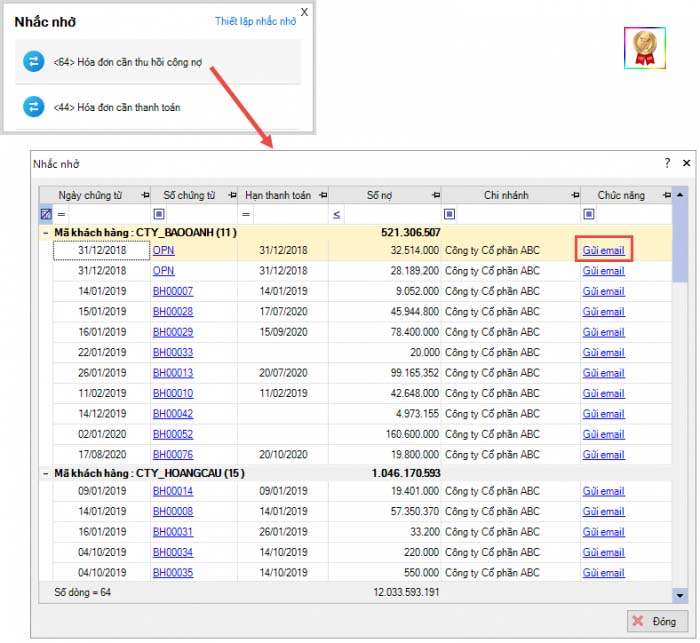Open voucher BH00034

pyautogui.click(x=173, y=552)
